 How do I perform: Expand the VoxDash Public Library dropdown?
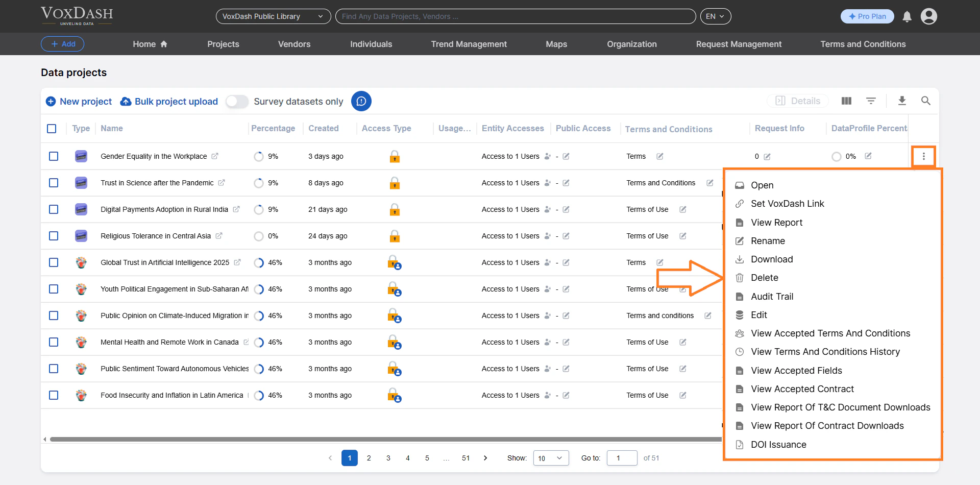click(273, 16)
